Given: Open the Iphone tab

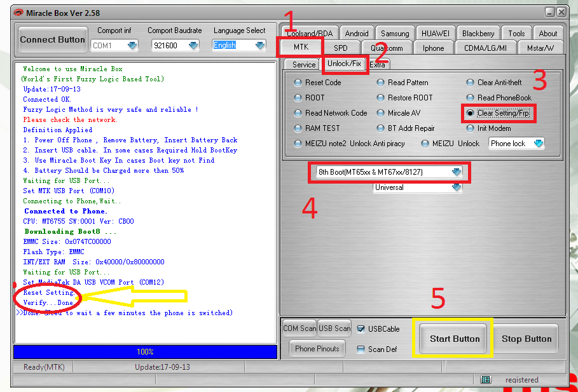Looking at the screenshot, I should click(433, 48).
